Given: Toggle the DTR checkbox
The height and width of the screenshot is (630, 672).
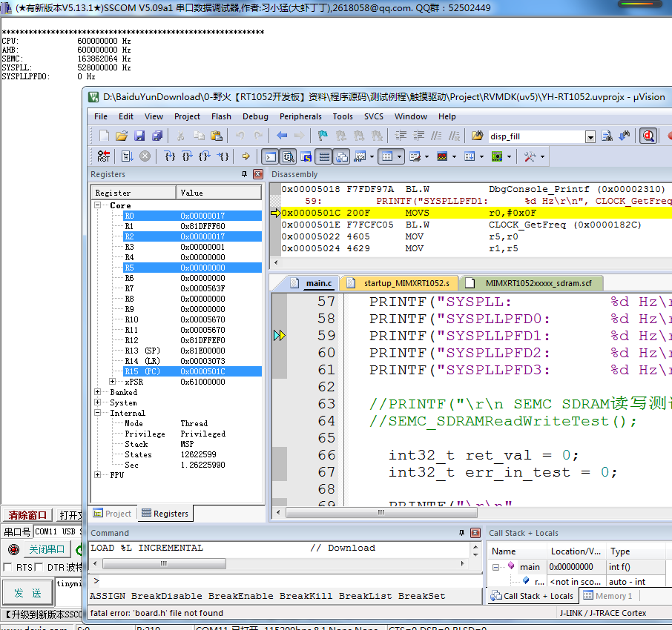Looking at the screenshot, I should [39, 567].
